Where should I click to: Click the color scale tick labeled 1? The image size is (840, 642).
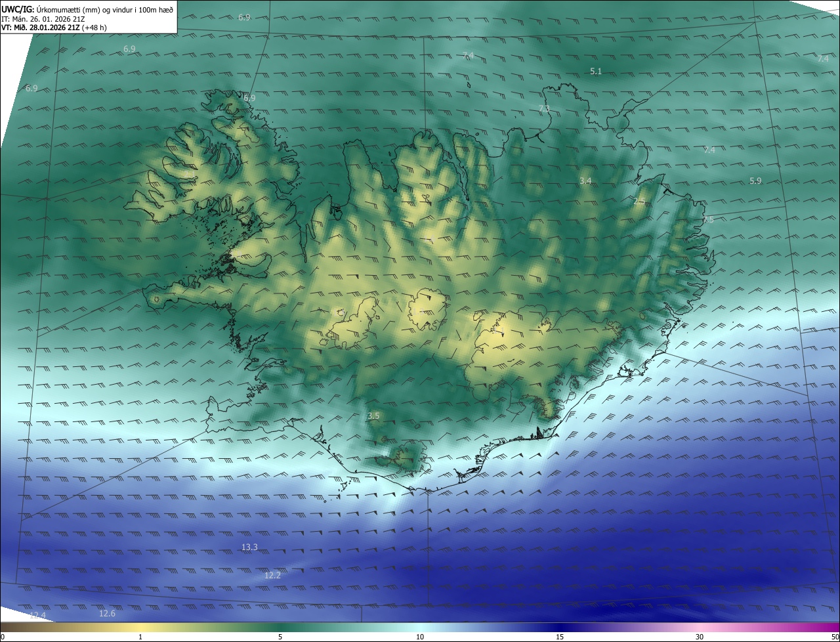pos(140,637)
